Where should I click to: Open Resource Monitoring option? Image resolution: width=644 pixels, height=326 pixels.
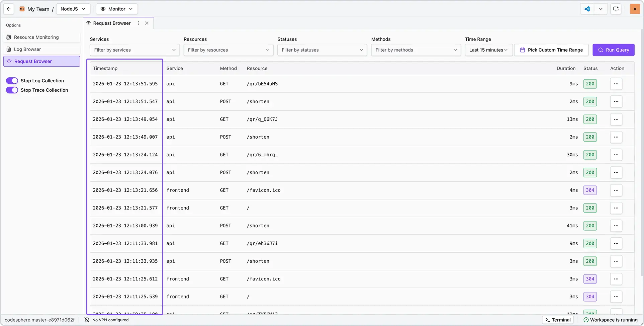tap(36, 37)
